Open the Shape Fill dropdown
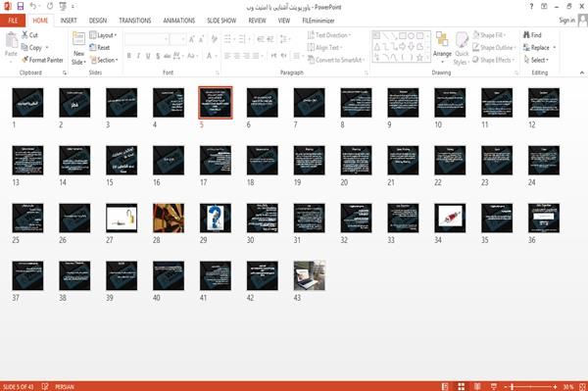 (489, 35)
